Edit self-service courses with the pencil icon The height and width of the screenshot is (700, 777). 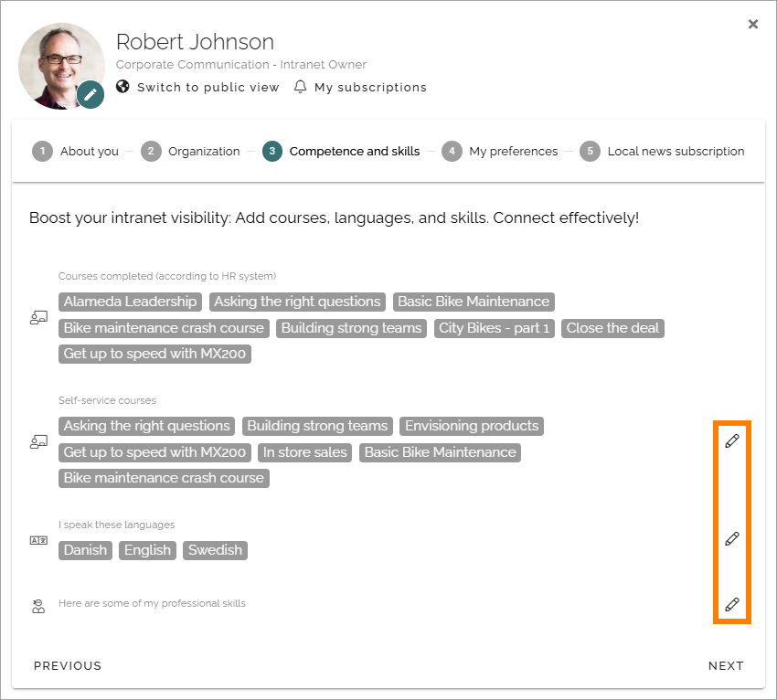pos(732,440)
